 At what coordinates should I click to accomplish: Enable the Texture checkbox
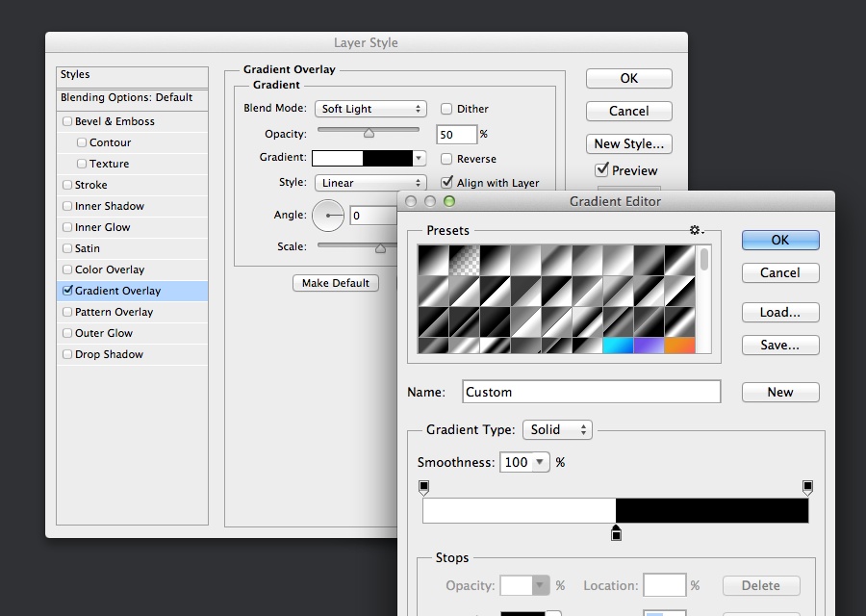(82, 164)
